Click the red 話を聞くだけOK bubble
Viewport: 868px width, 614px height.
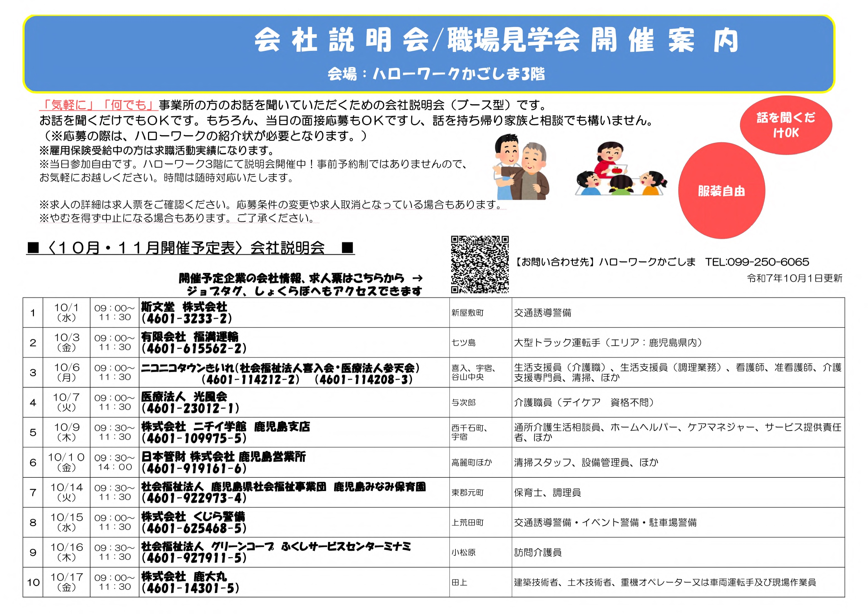(x=786, y=125)
